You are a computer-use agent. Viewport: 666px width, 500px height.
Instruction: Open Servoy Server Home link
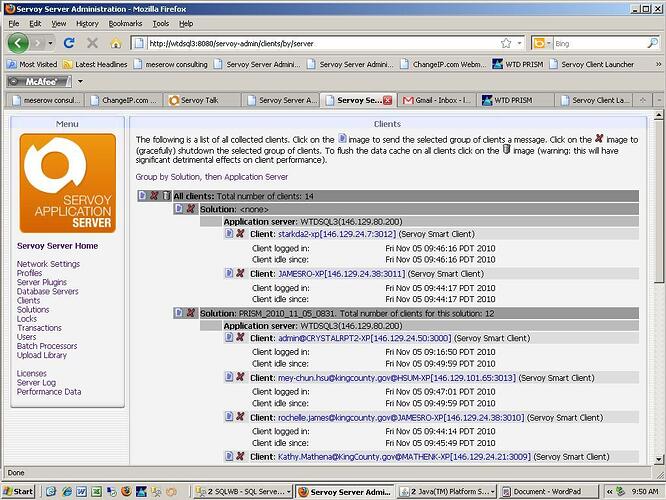pos(57,246)
